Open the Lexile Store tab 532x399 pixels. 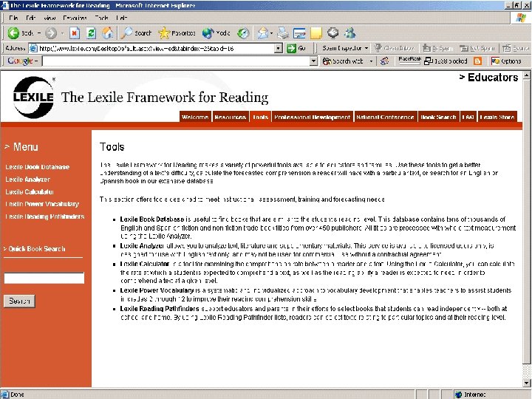pos(497,117)
